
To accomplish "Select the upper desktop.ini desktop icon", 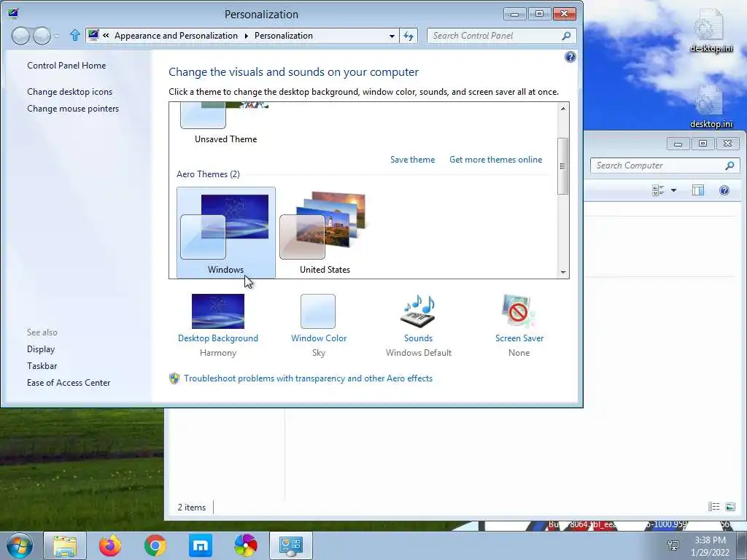I will coord(711,31).
